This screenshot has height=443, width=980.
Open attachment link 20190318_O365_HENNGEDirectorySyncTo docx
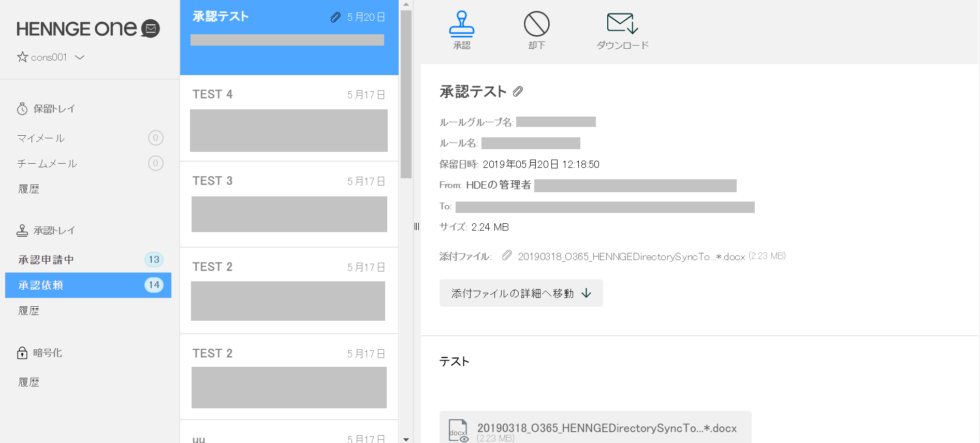(x=631, y=256)
